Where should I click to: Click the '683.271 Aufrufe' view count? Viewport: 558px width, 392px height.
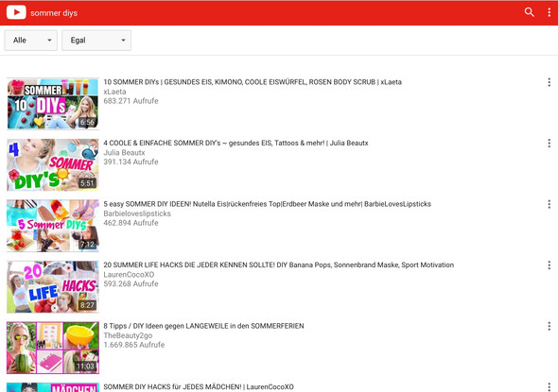(x=131, y=101)
